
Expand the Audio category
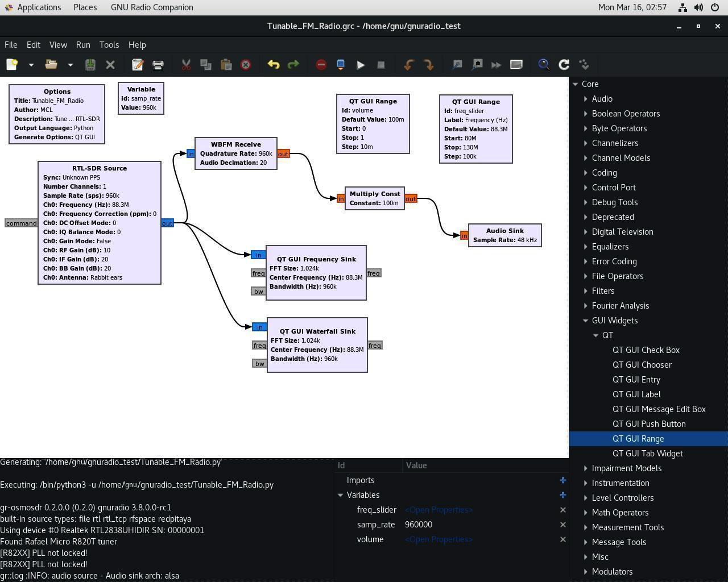[x=586, y=99]
